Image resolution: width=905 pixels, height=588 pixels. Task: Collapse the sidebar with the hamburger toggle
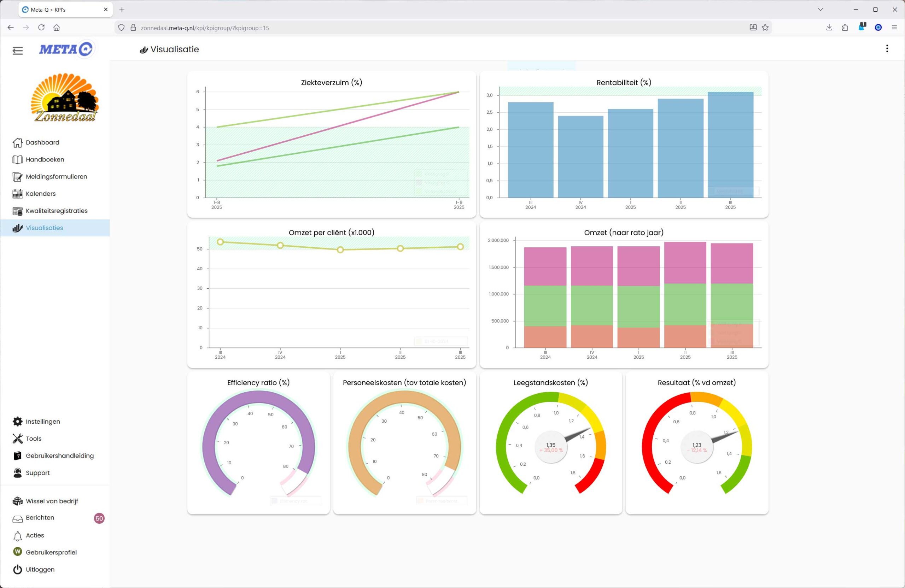click(17, 51)
